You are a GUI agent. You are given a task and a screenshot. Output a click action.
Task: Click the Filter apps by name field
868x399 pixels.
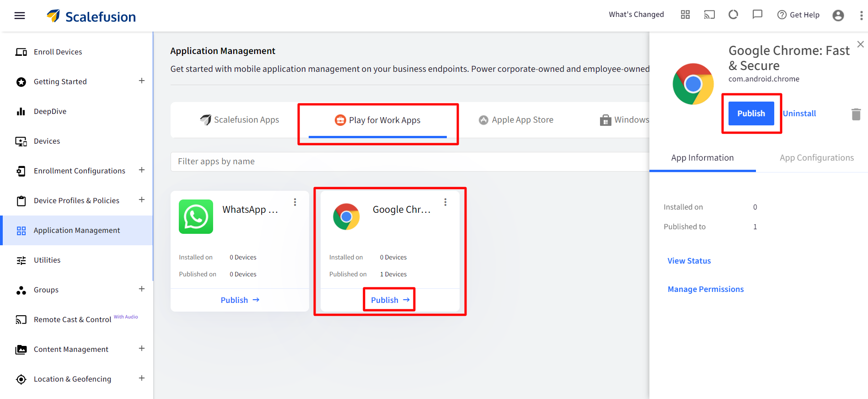point(410,162)
